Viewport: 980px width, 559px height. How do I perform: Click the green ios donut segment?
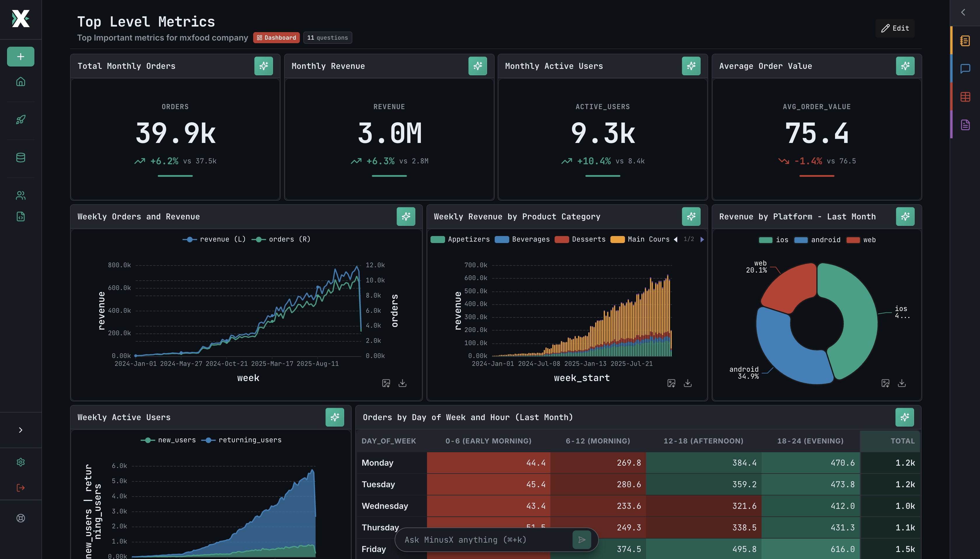[x=860, y=315]
